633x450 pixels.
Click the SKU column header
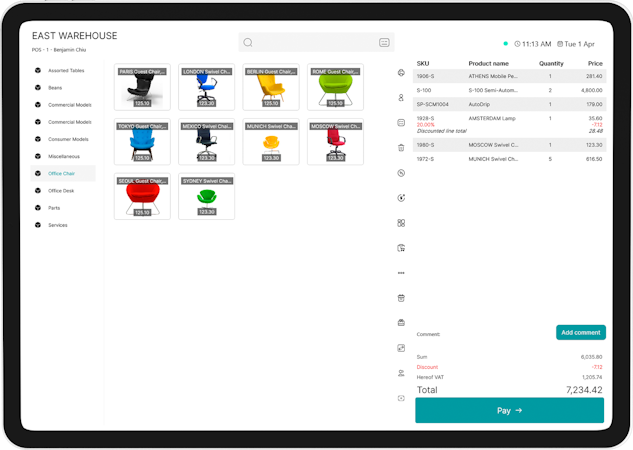coord(423,63)
